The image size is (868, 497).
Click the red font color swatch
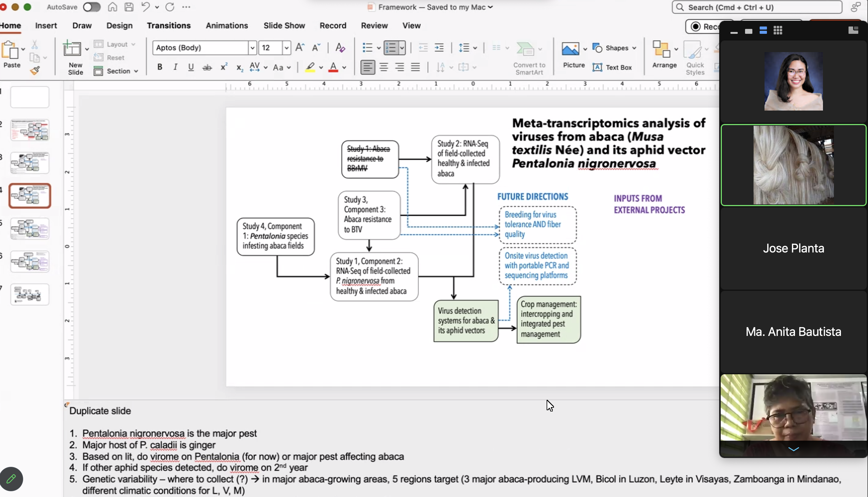pos(333,67)
